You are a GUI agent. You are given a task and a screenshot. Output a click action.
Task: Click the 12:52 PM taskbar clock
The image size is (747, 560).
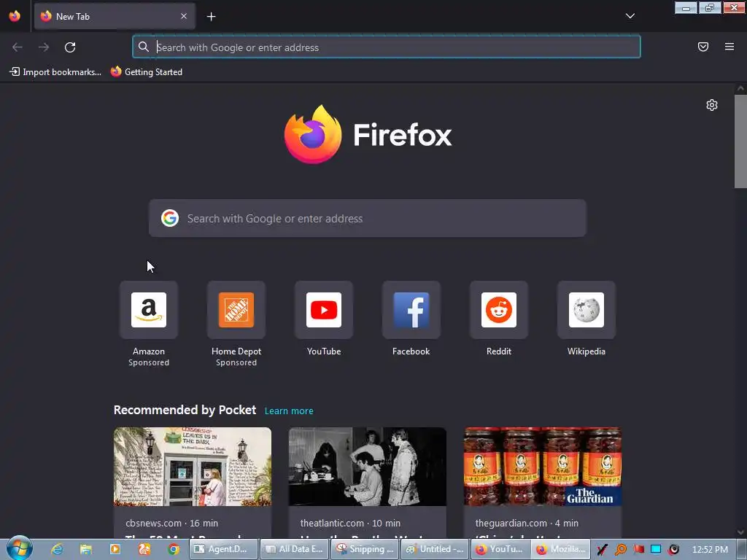[710, 550]
